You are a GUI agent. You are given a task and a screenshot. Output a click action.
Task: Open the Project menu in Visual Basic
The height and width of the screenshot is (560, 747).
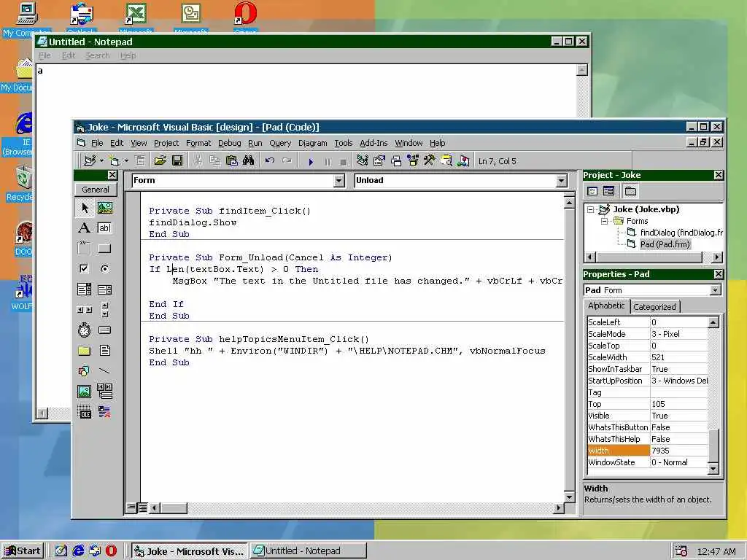(166, 143)
